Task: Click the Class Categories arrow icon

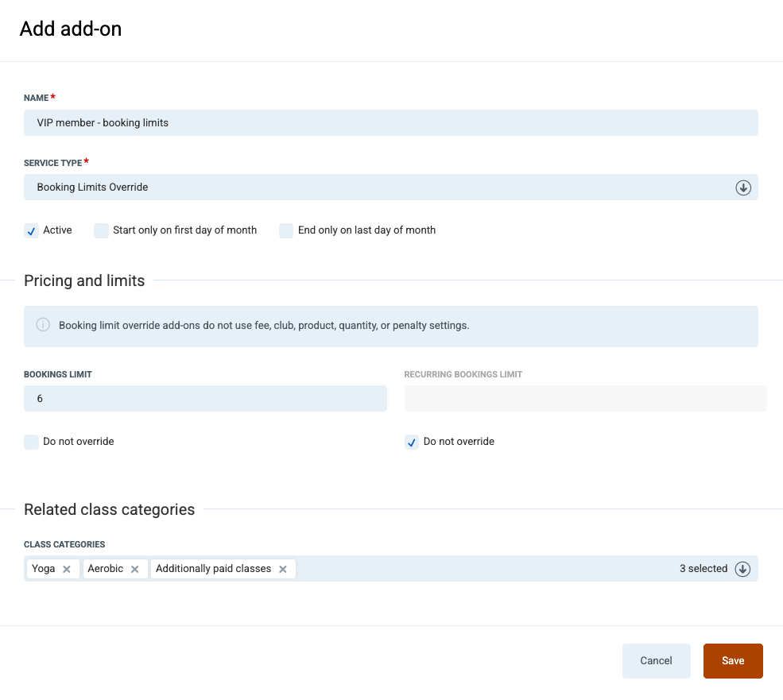Action: 742,569
